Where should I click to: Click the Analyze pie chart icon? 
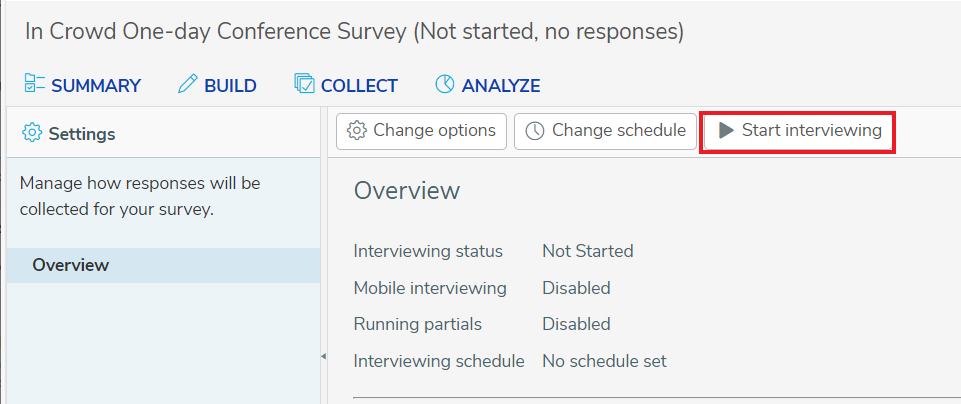(445, 84)
